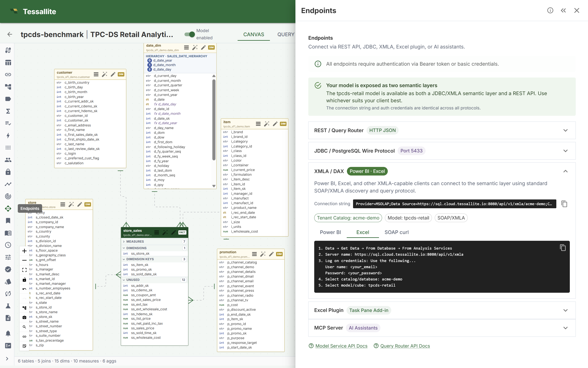This screenshot has width=588, height=368.
Task: Copy the XMLA connection string
Action: pyautogui.click(x=564, y=204)
